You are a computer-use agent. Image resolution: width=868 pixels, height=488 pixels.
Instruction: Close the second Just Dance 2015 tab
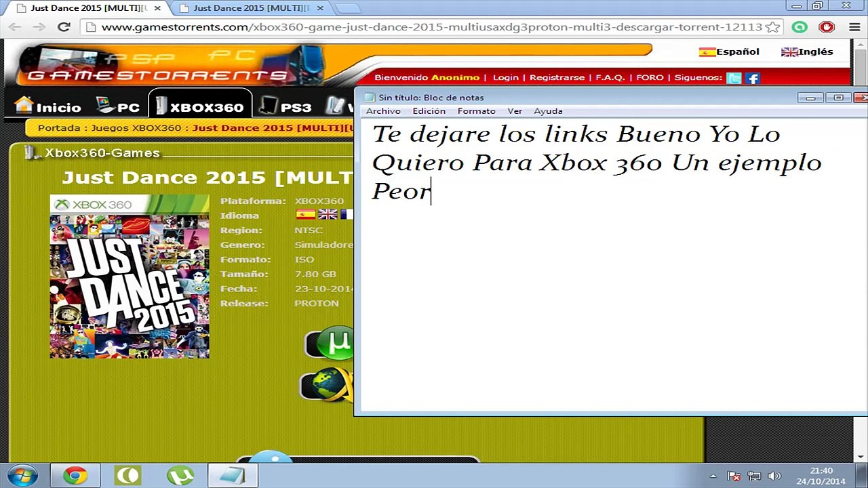click(x=319, y=8)
